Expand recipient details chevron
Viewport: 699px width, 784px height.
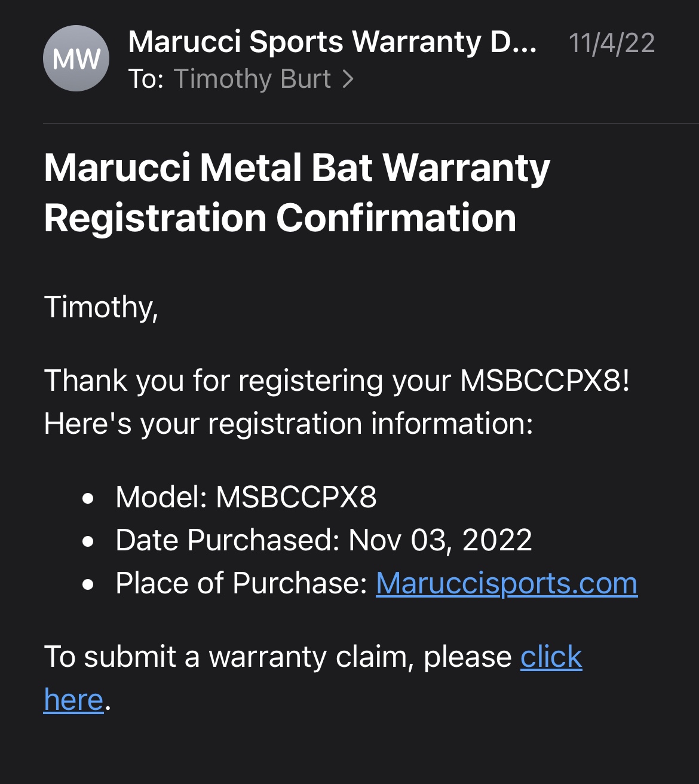click(x=348, y=79)
